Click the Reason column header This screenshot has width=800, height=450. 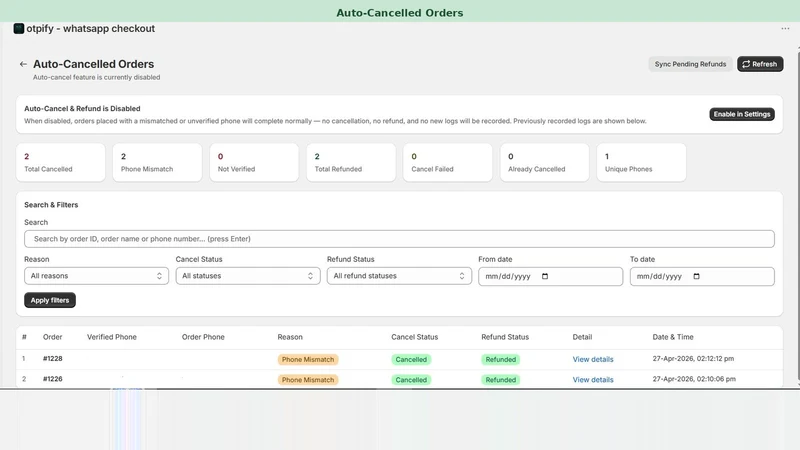coord(290,337)
